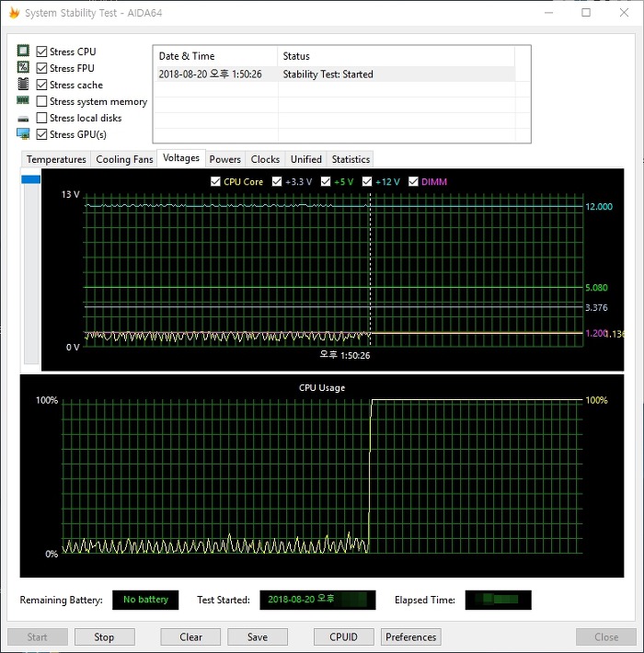644x653 pixels.
Task: Click the disabled Start button
Action: [38, 637]
